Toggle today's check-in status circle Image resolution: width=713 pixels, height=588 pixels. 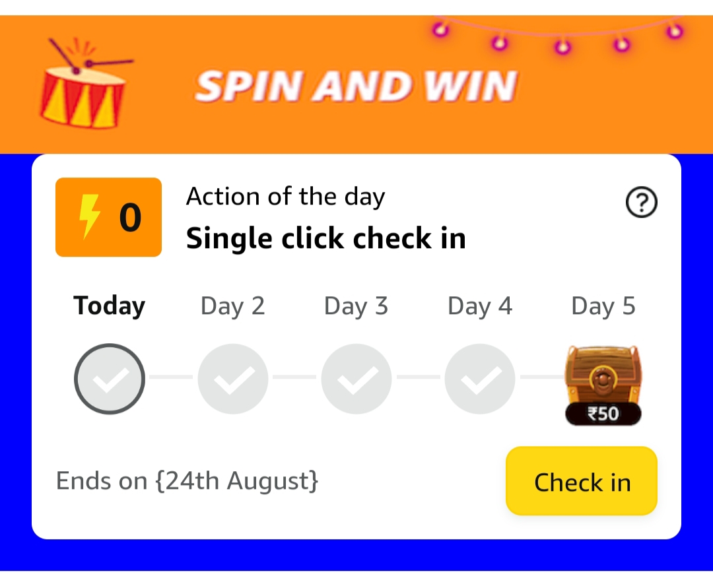click(109, 379)
